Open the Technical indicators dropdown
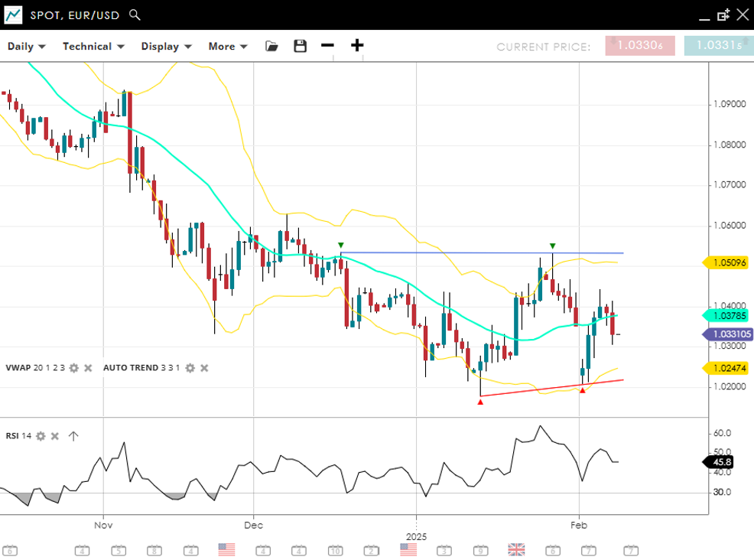 [x=93, y=46]
